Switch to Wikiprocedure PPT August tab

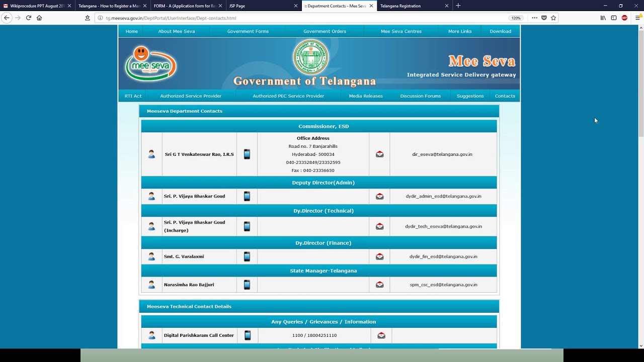(37, 6)
